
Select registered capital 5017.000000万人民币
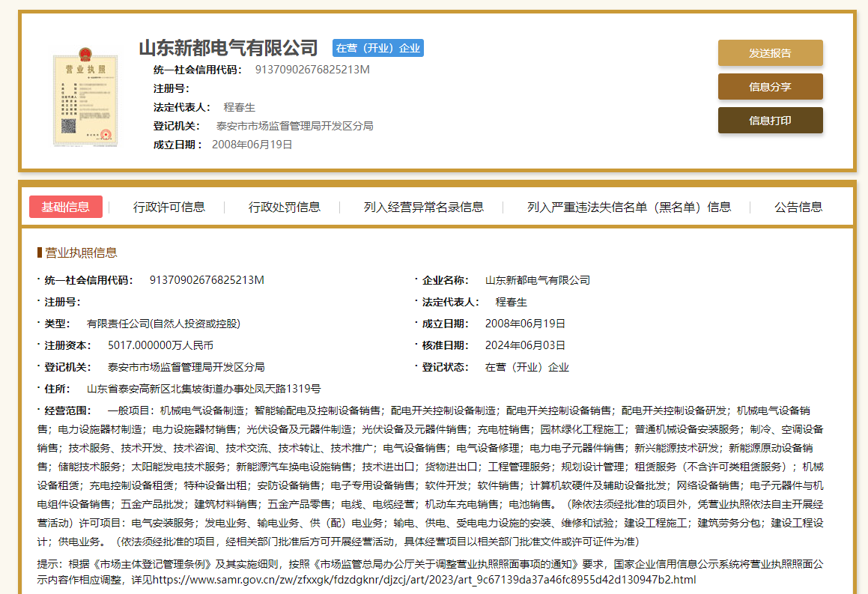(x=160, y=345)
